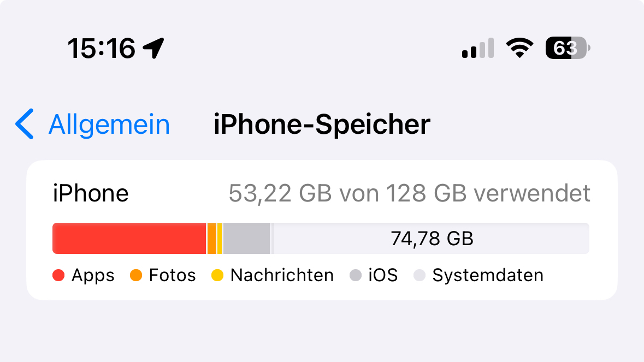Viewport: 644px width, 362px height.
Task: Select the gray iOS segment in storage bar
Action: pos(246,239)
